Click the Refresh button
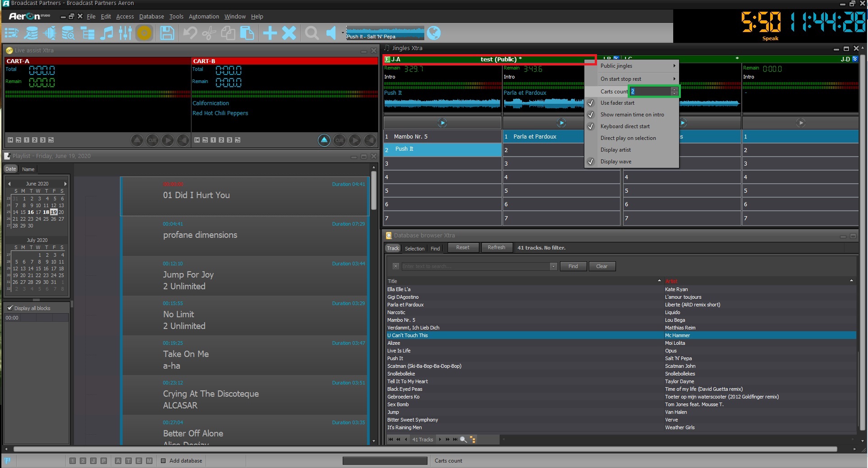Viewport: 868px width, 468px height. tap(496, 248)
